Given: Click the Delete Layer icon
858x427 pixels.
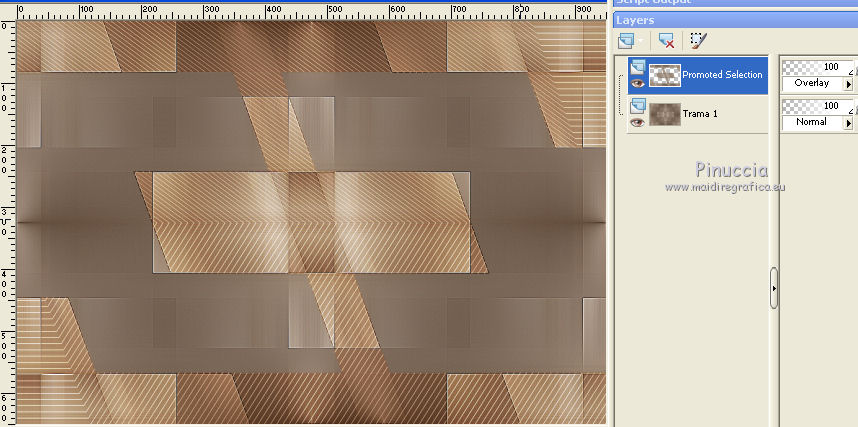Looking at the screenshot, I should [666, 41].
